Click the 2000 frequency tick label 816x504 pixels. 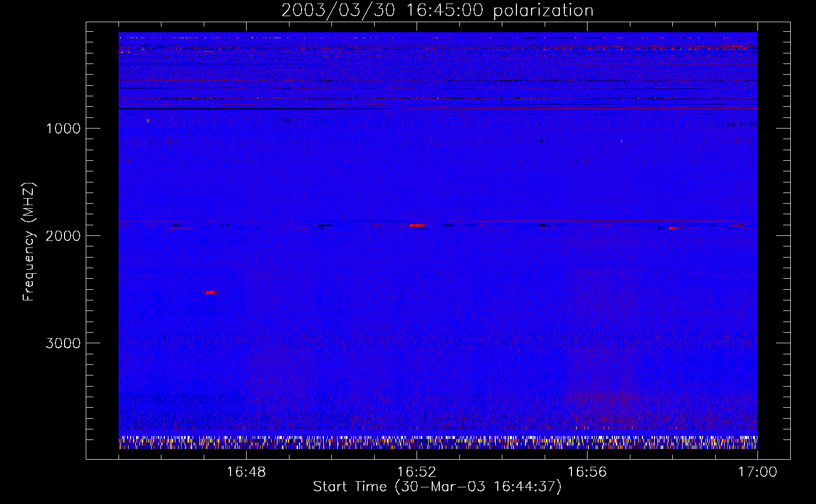[x=63, y=236]
